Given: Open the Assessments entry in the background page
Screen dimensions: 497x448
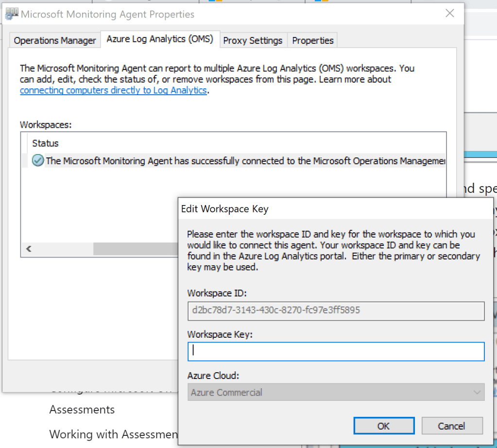Looking at the screenshot, I should click(82, 410).
